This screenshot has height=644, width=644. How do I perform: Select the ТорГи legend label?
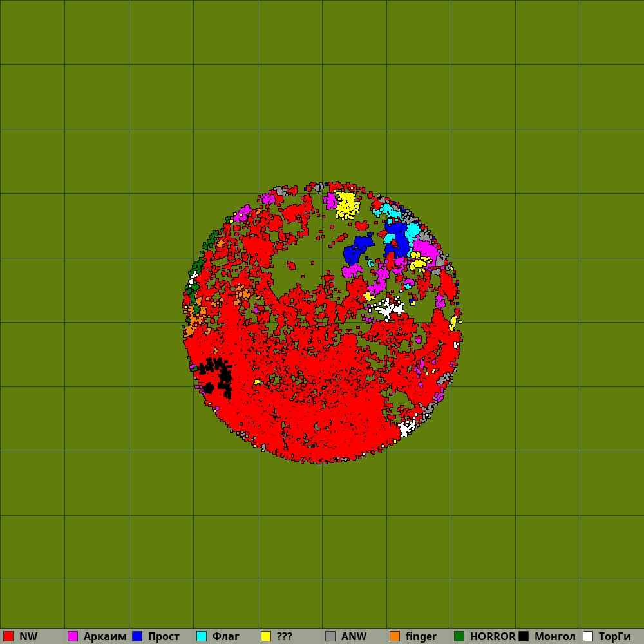point(614,636)
